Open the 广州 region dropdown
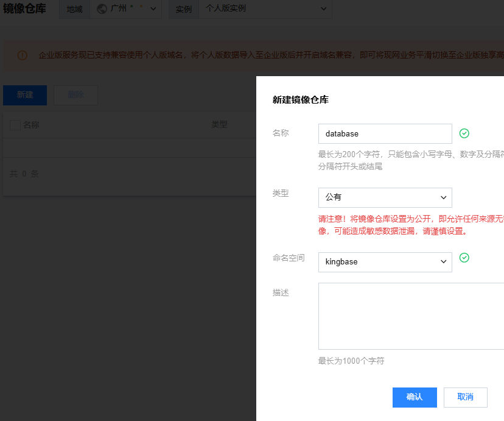Image resolution: width=504 pixels, height=421 pixels. [125, 9]
